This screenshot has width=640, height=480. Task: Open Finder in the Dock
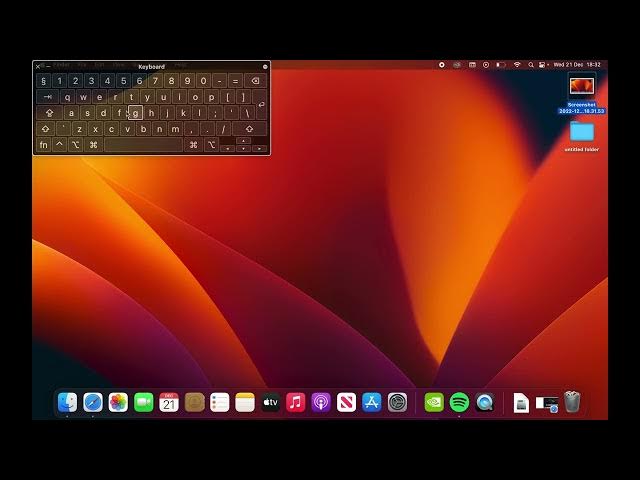coord(67,402)
